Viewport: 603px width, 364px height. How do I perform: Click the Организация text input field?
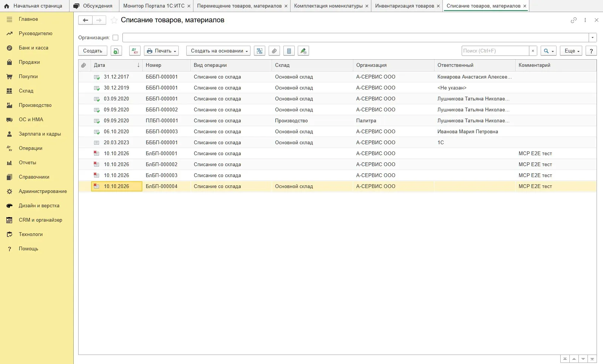point(356,38)
